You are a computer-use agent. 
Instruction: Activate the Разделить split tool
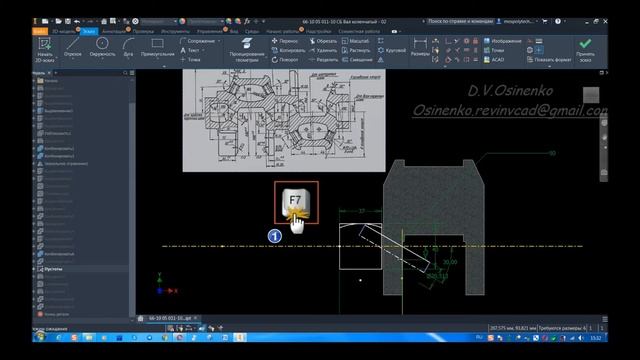click(323, 60)
